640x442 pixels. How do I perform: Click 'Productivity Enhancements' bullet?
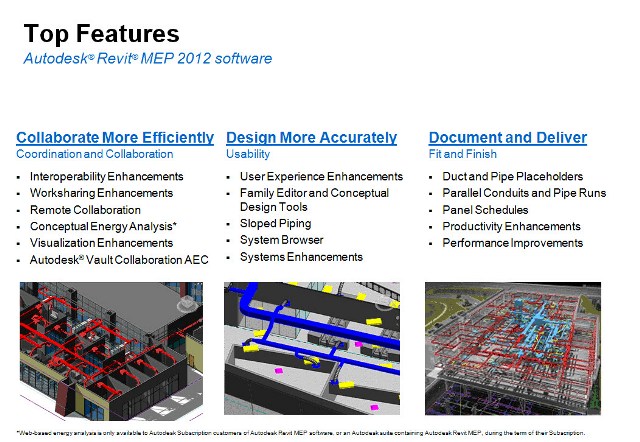pos(511,226)
